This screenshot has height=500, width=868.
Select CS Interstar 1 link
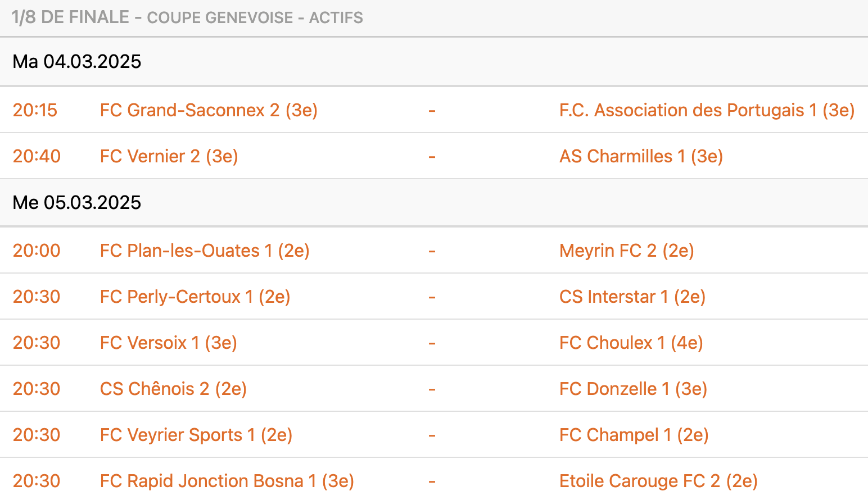[632, 297]
